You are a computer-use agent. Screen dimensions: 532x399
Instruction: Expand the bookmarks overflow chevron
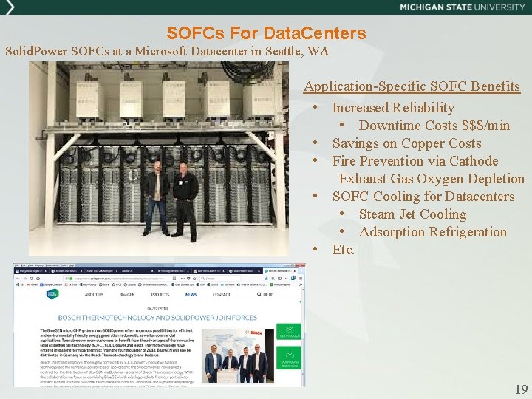click(x=301, y=284)
